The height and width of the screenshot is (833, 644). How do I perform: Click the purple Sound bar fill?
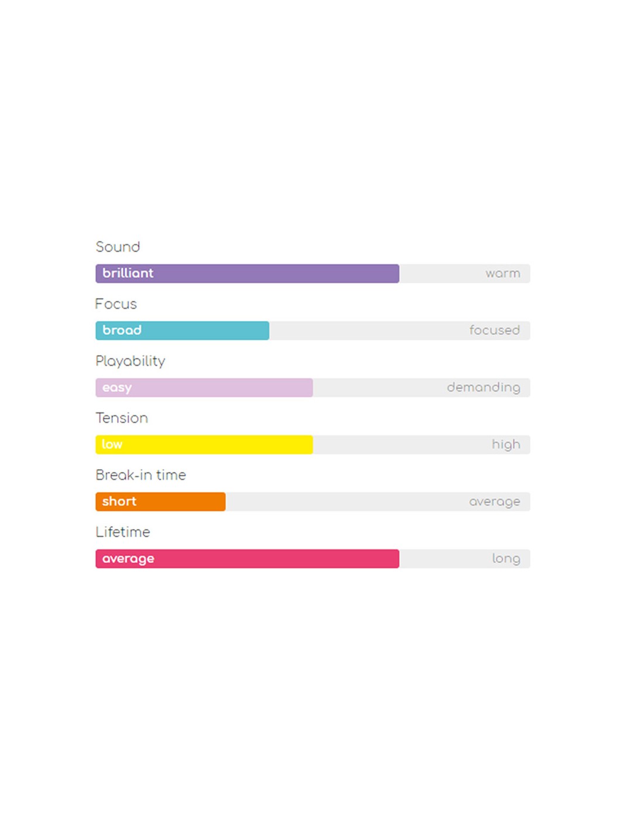tap(247, 274)
